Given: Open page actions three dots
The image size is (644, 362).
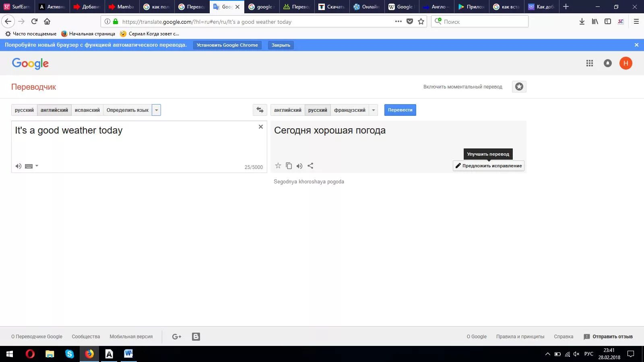Looking at the screenshot, I should [398, 22].
